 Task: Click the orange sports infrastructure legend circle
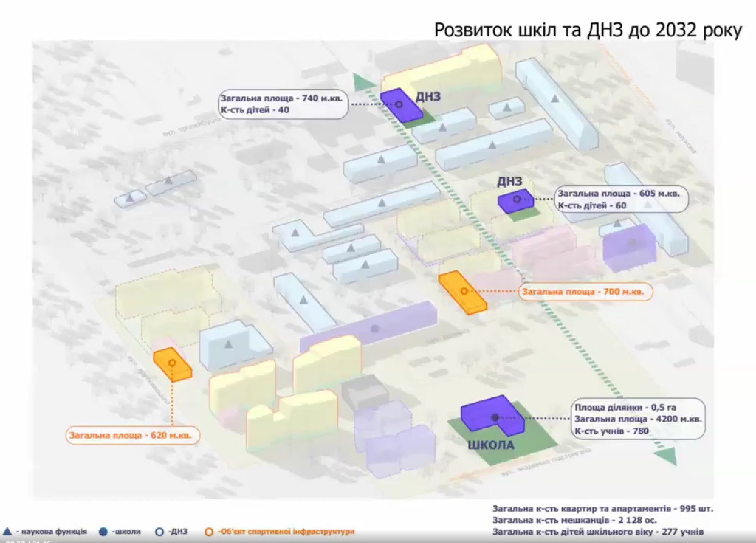click(x=209, y=532)
